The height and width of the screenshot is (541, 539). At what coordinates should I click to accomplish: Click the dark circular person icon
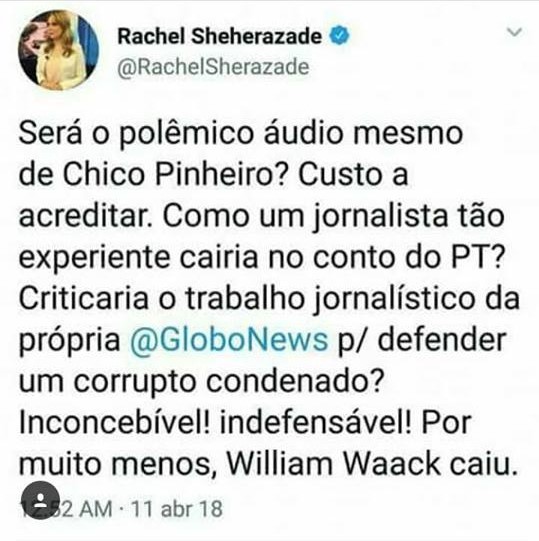40,500
